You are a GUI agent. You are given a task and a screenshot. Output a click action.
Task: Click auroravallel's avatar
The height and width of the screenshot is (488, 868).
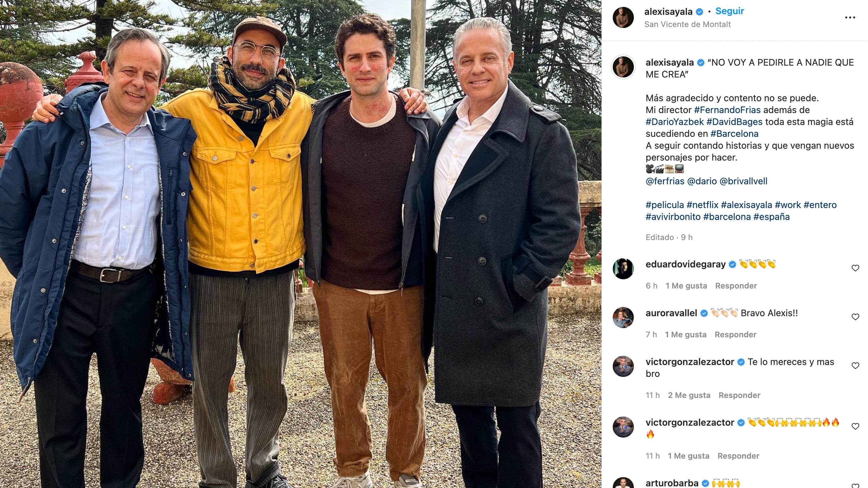623,318
